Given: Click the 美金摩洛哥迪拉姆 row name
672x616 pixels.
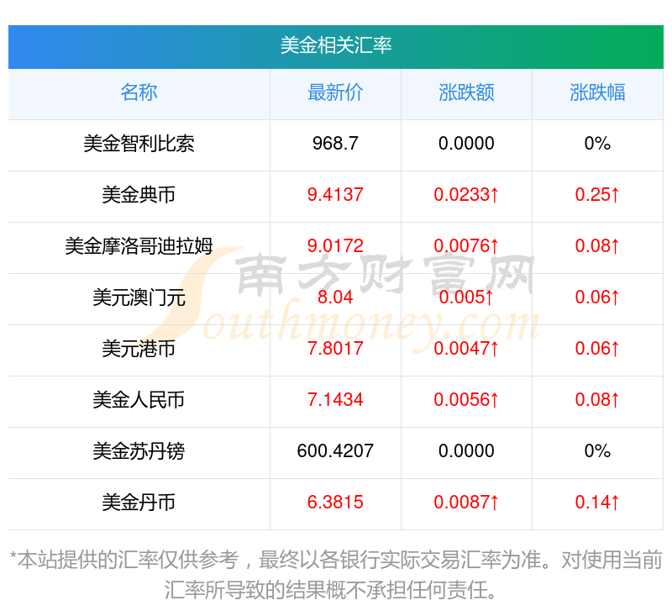Looking at the screenshot, I should click(139, 246).
